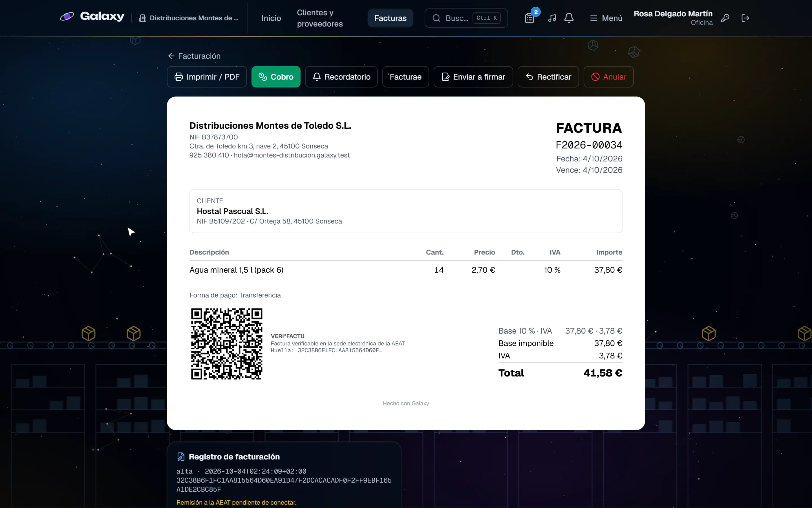Focus the Busc... search field
The height and width of the screenshot is (508, 812).
click(466, 18)
